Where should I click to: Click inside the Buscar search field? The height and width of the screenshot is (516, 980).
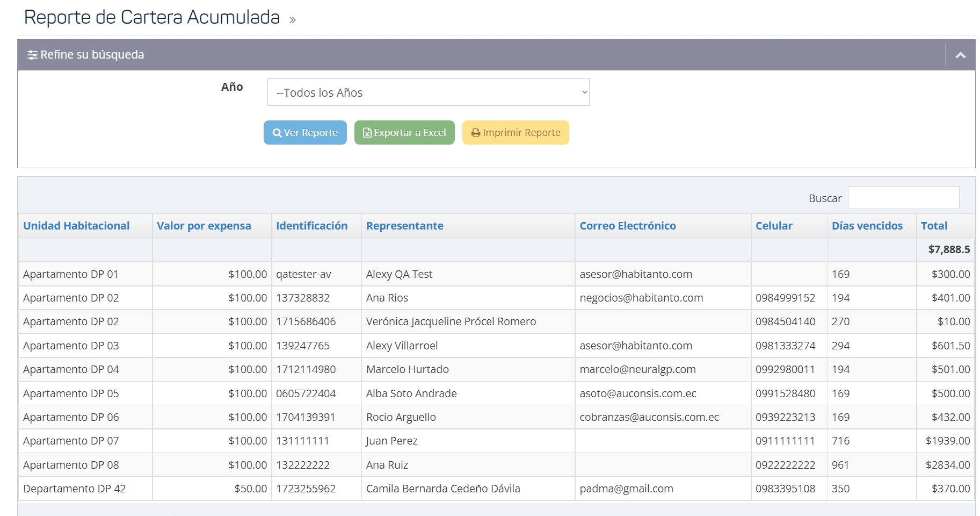[x=903, y=198]
